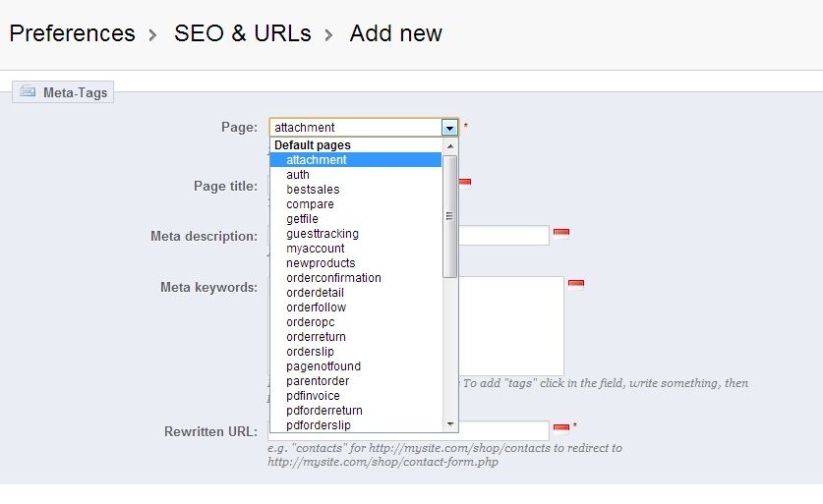Select 'orderconfirmation' from the list

click(x=333, y=278)
